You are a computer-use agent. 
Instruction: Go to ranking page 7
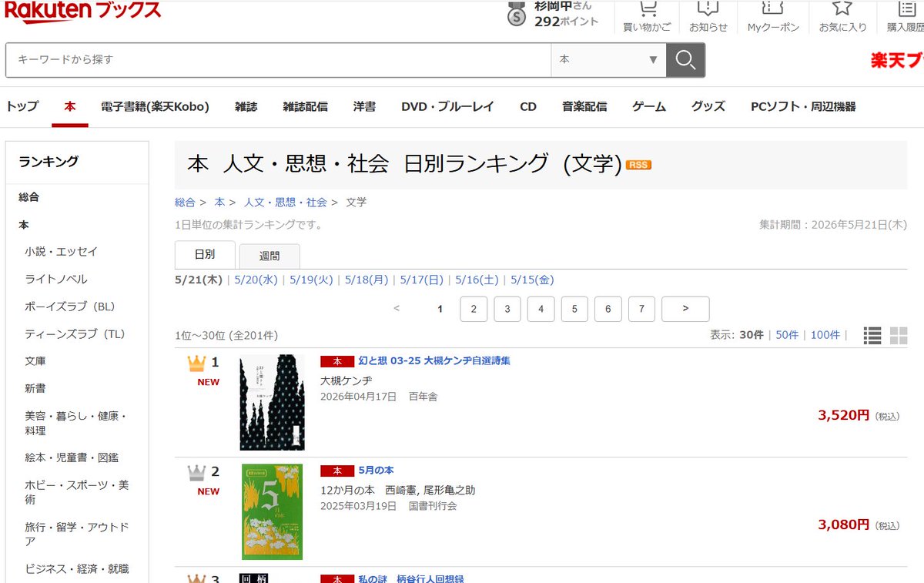641,309
